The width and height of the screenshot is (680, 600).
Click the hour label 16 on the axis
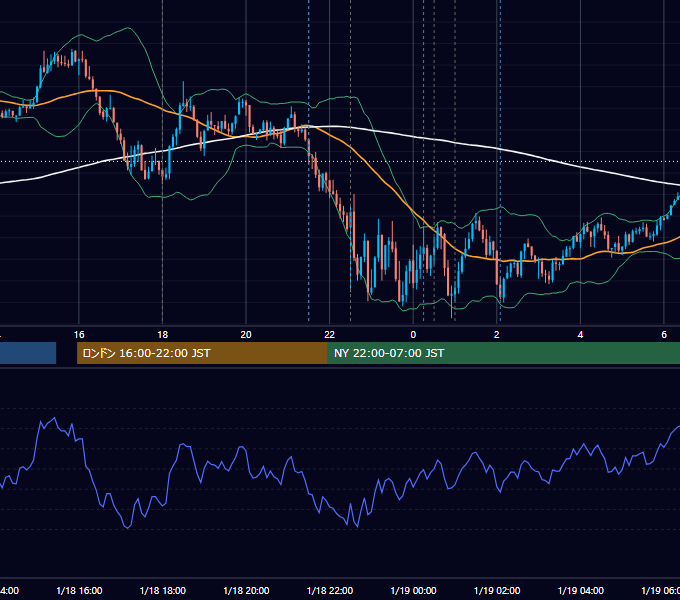pyautogui.click(x=79, y=335)
